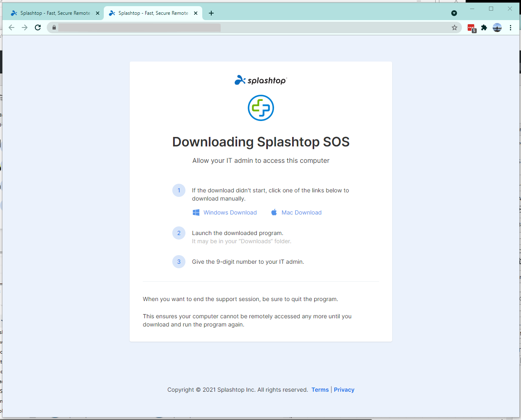Bookmark this page with the star
The height and width of the screenshot is (420, 521).
click(x=455, y=27)
